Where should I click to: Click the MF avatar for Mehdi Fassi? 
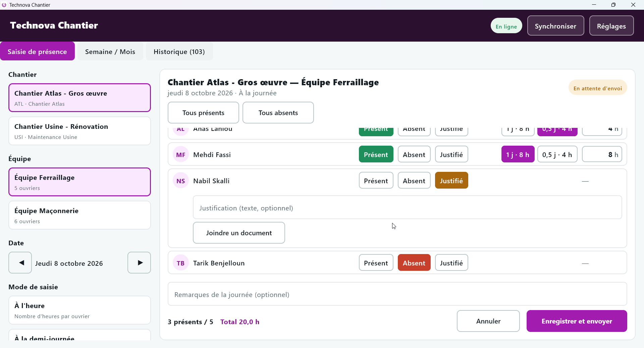[x=181, y=155]
